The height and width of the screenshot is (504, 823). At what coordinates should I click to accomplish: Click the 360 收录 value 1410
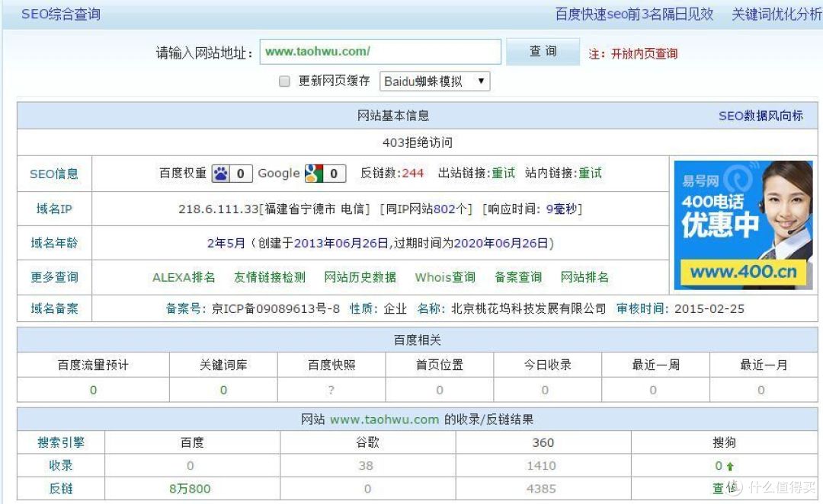[541, 466]
